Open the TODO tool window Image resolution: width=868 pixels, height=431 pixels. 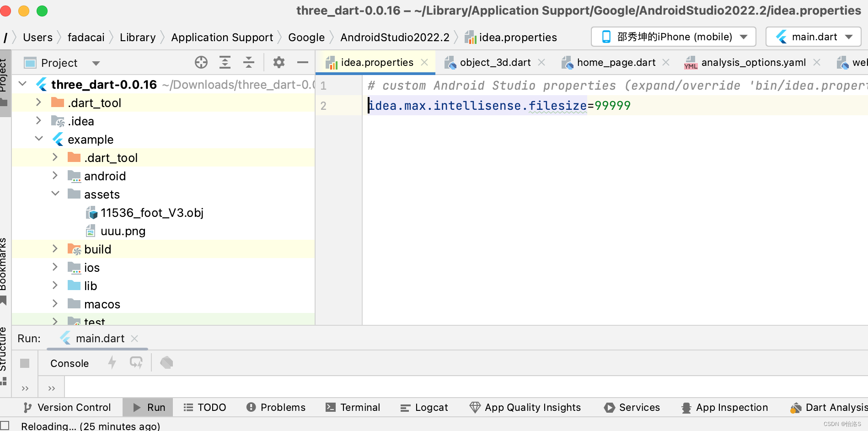(204, 407)
